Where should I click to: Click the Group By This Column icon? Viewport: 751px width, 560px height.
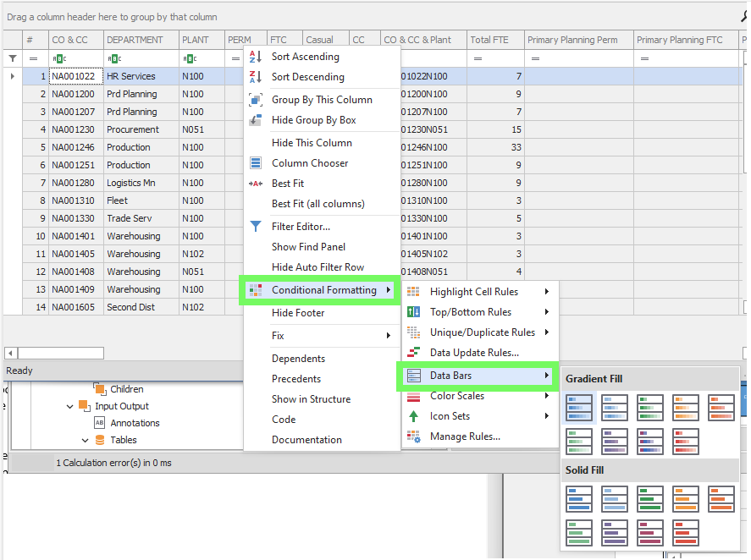click(x=256, y=100)
